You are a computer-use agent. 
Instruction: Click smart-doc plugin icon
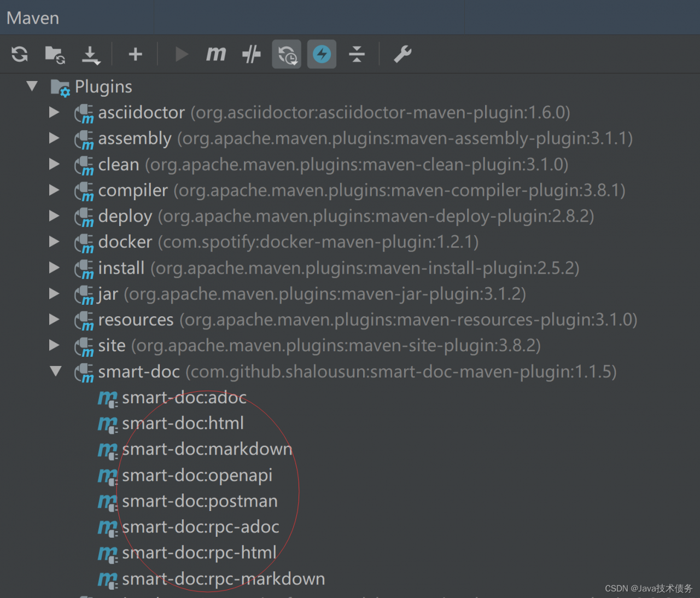point(84,373)
